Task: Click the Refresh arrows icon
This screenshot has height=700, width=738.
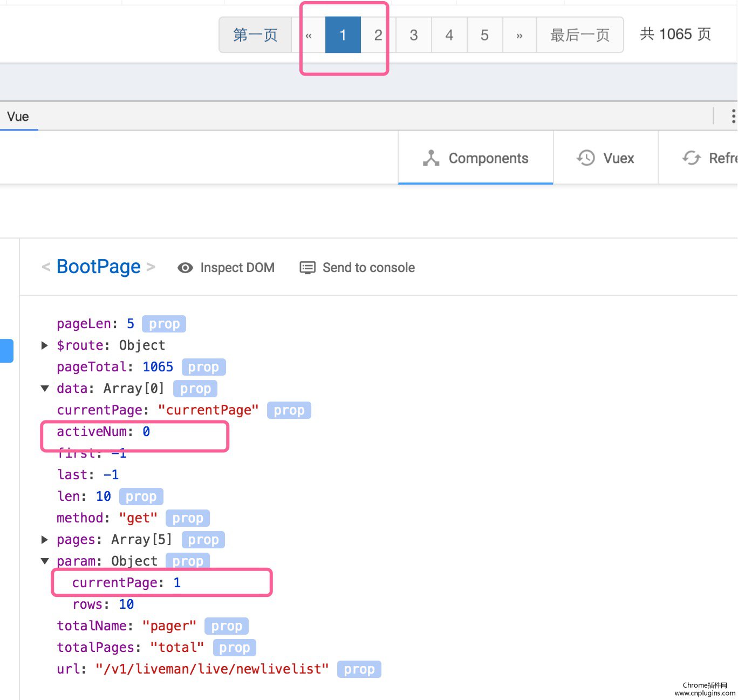Action: 691,158
